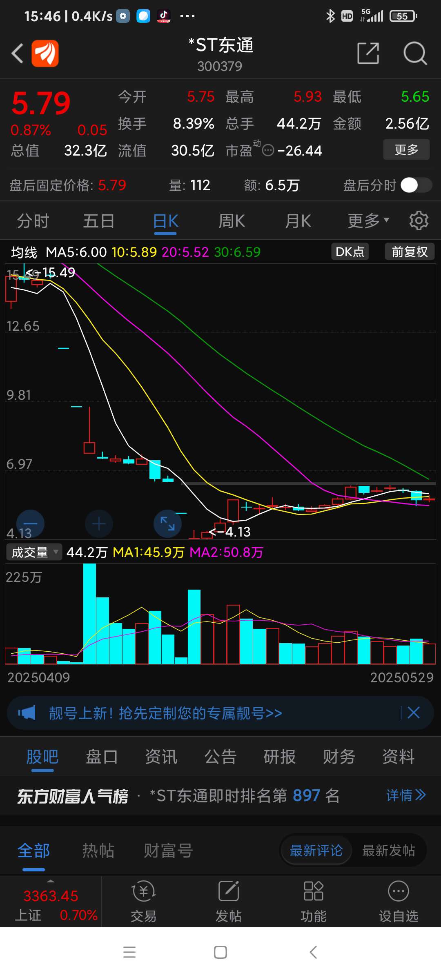Tap 更多 button in quote panel
Viewport: 441px width, 980px height.
406,149
